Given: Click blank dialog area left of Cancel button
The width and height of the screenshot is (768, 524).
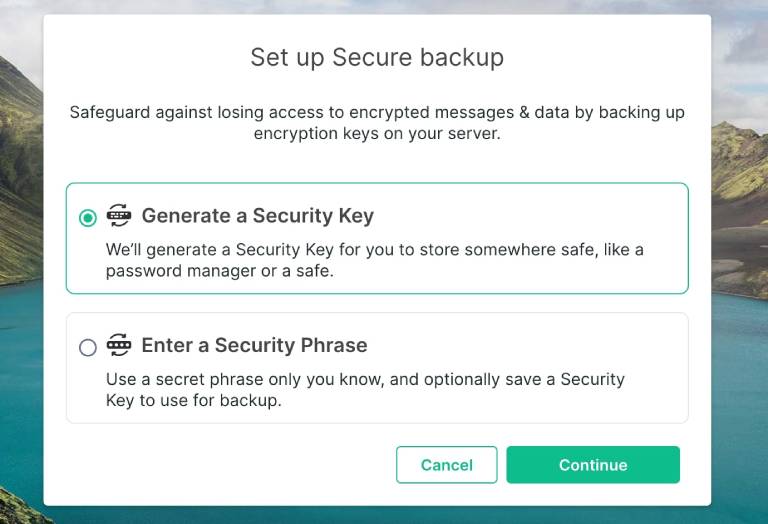Looking at the screenshot, I should pyautogui.click(x=220, y=465).
